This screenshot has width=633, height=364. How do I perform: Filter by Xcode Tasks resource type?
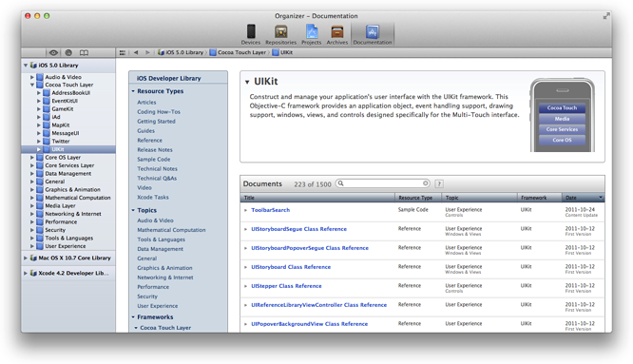pos(153,198)
